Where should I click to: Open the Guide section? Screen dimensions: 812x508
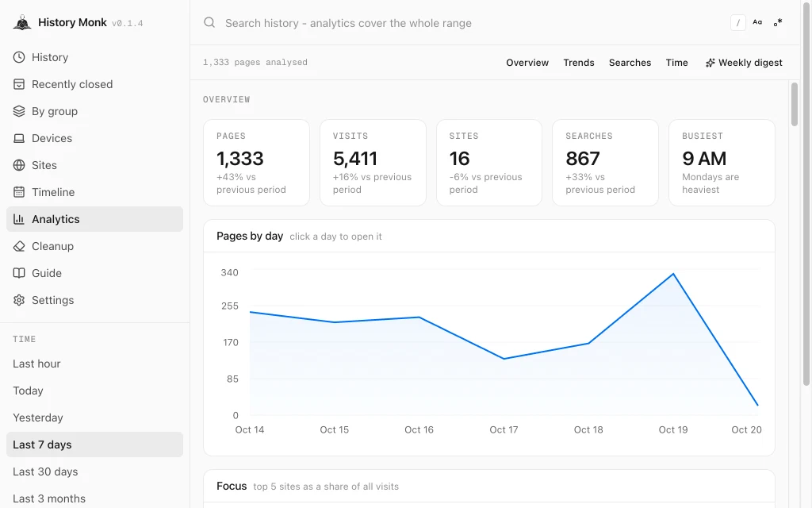tap(95, 273)
